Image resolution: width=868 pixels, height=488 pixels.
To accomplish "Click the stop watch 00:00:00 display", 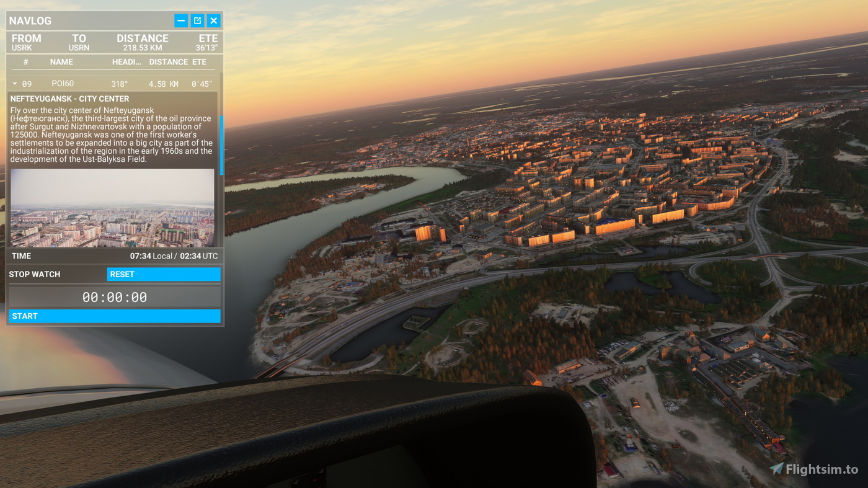I will click(x=115, y=297).
